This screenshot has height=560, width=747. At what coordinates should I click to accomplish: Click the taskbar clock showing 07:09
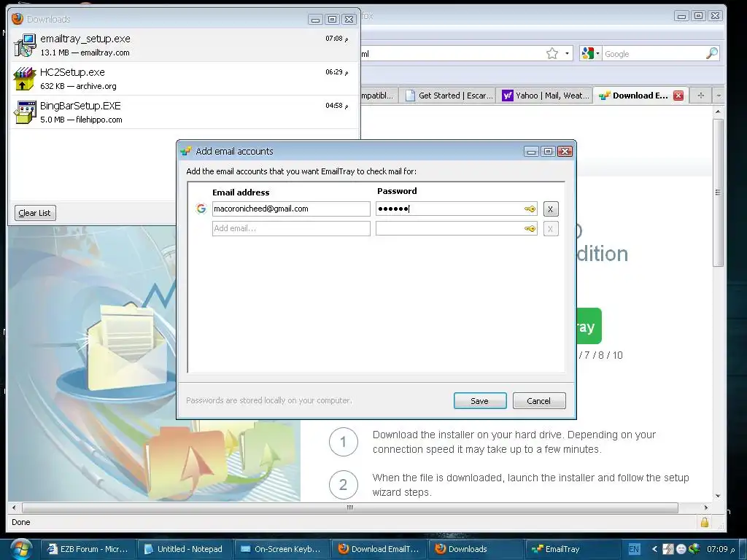point(720,549)
